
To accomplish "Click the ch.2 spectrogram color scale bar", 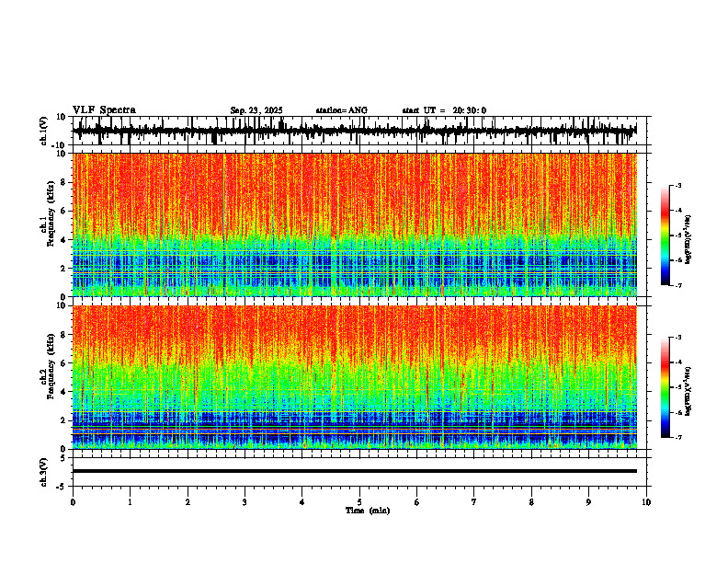I will (x=665, y=387).
